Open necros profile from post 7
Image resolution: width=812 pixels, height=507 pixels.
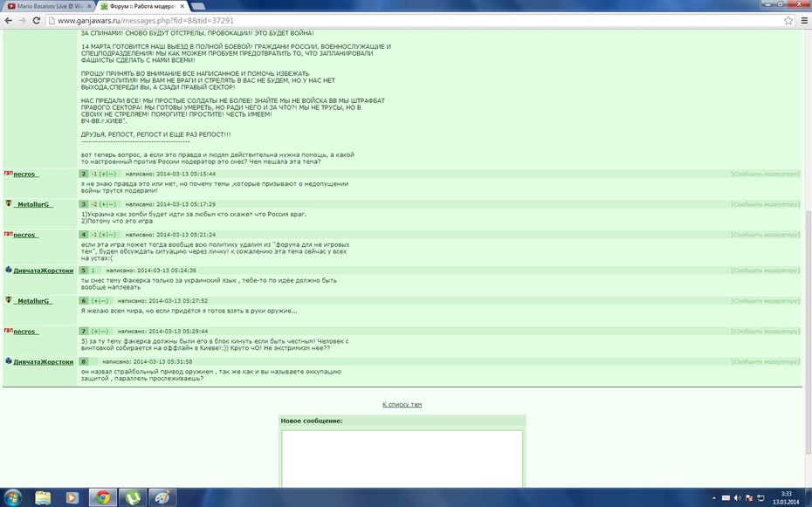pos(26,332)
